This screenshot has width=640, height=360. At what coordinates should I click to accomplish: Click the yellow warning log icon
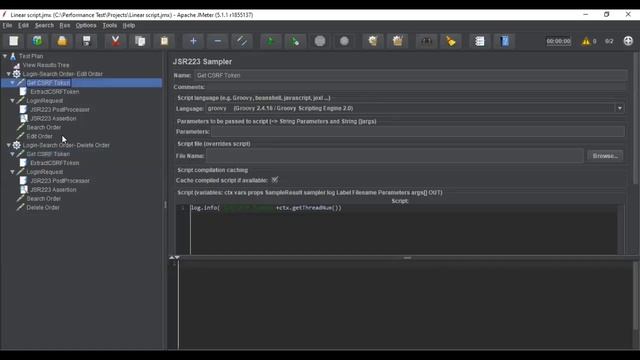[586, 41]
